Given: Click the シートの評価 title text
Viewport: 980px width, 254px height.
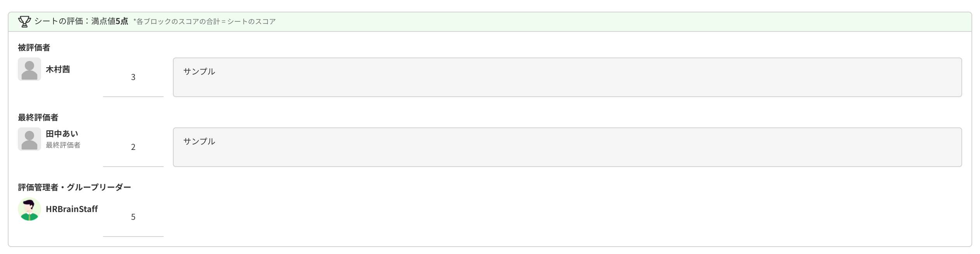Looking at the screenshot, I should coord(58,21).
